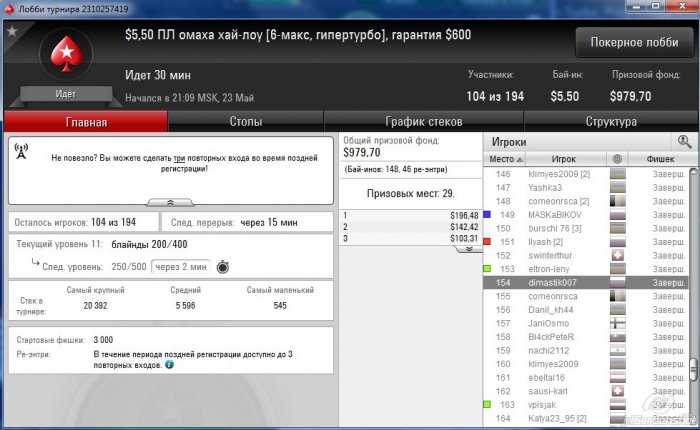Collapse the announcement panel arrow
The height and width of the screenshot is (430, 700).
point(170,203)
